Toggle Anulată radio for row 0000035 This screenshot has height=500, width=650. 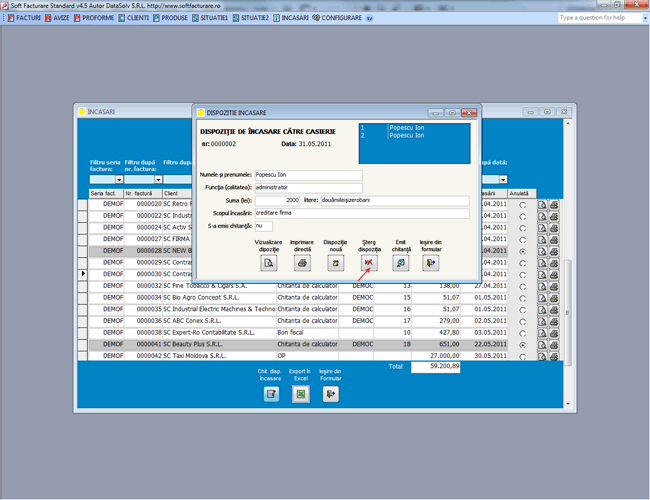(x=523, y=310)
